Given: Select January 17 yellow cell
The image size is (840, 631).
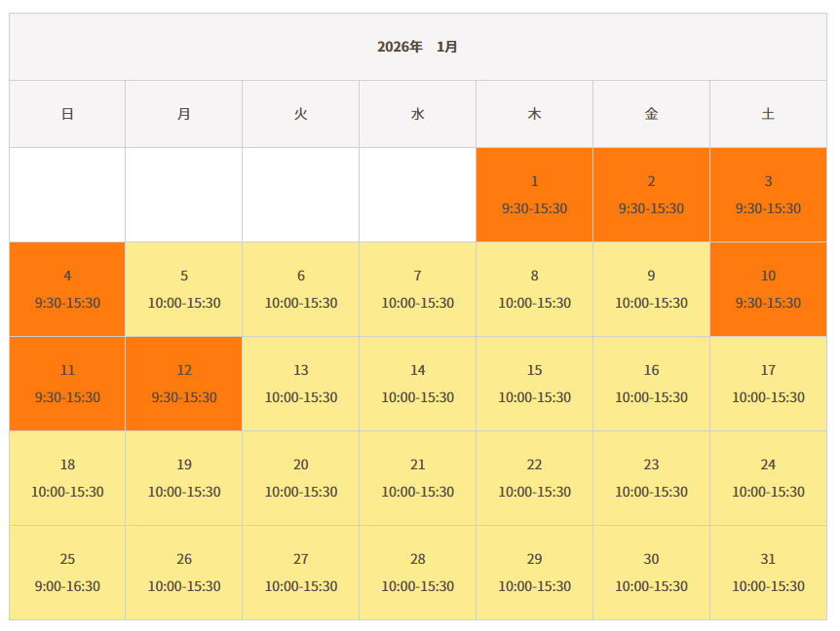Looking at the screenshot, I should click(x=768, y=384).
